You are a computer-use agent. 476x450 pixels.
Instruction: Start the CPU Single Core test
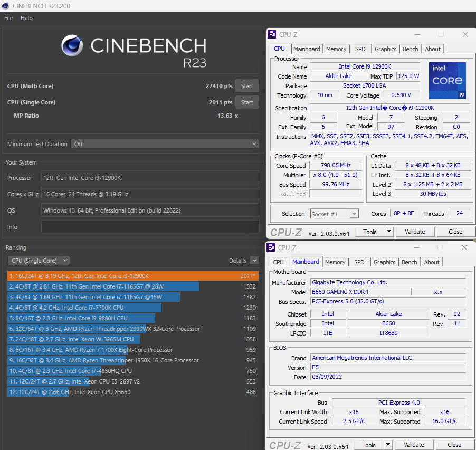point(247,102)
